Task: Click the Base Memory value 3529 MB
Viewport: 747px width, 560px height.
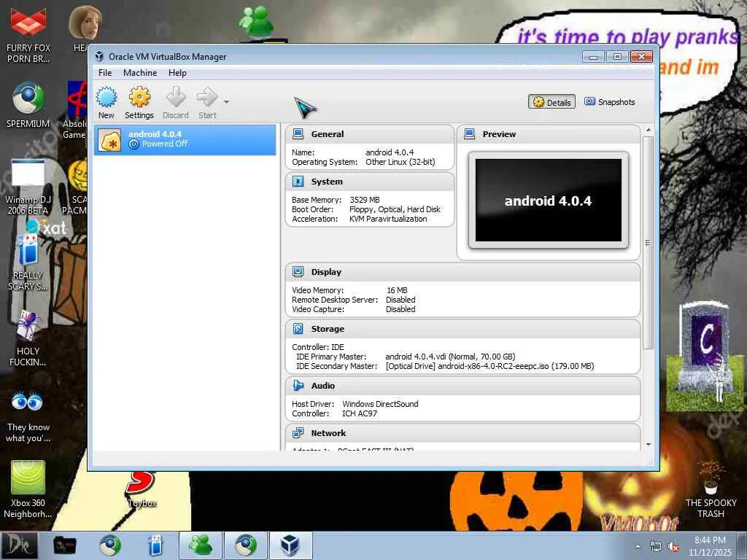Action: click(365, 200)
